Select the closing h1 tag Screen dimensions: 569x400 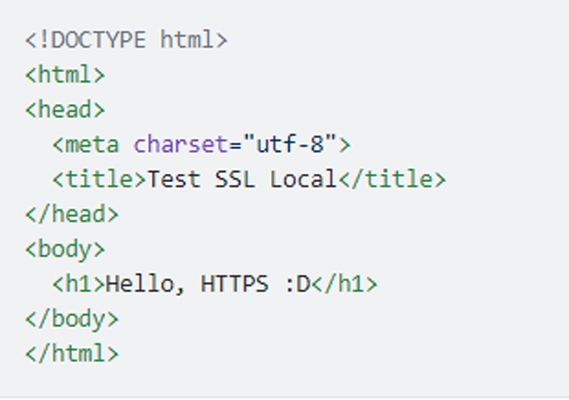(x=344, y=283)
